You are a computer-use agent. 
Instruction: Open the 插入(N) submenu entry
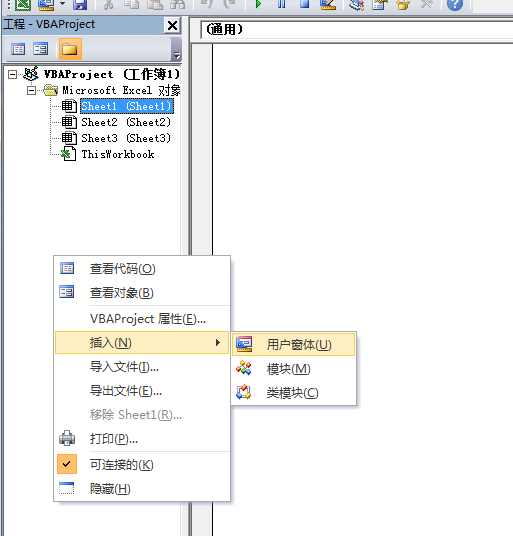[142, 343]
